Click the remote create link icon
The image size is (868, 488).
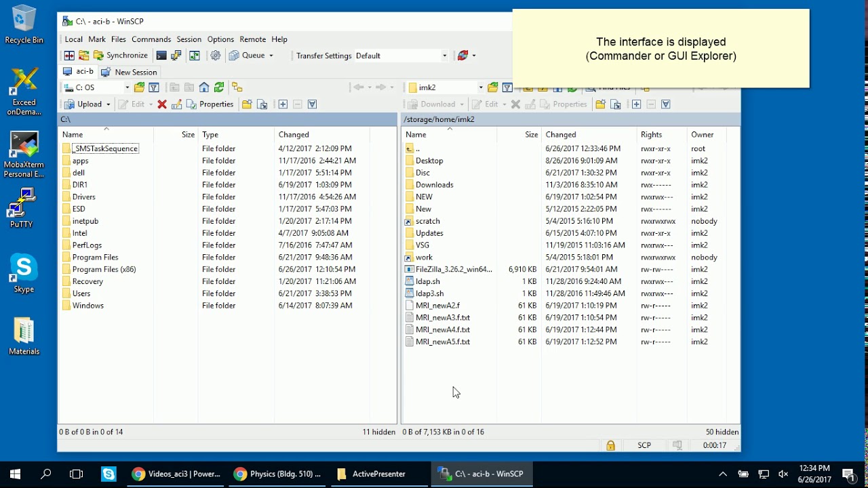616,104
